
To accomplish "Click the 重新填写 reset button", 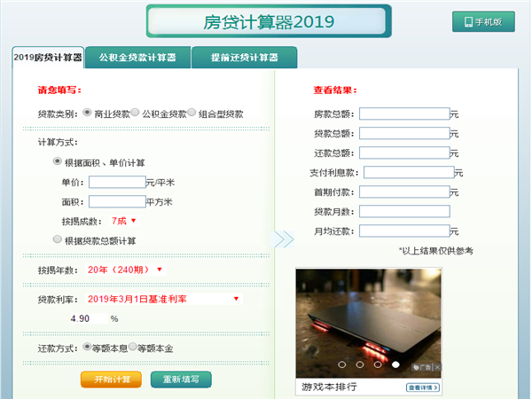I will 181,379.
